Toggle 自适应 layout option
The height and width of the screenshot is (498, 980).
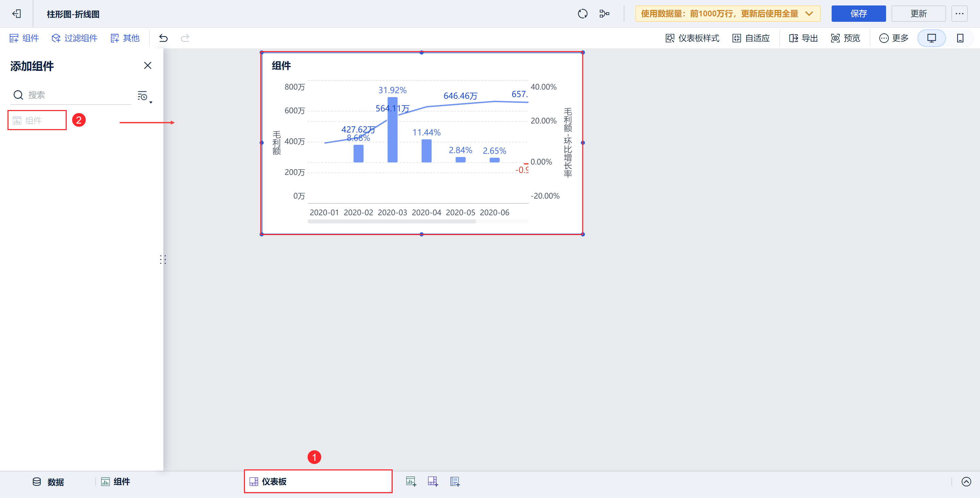click(751, 38)
